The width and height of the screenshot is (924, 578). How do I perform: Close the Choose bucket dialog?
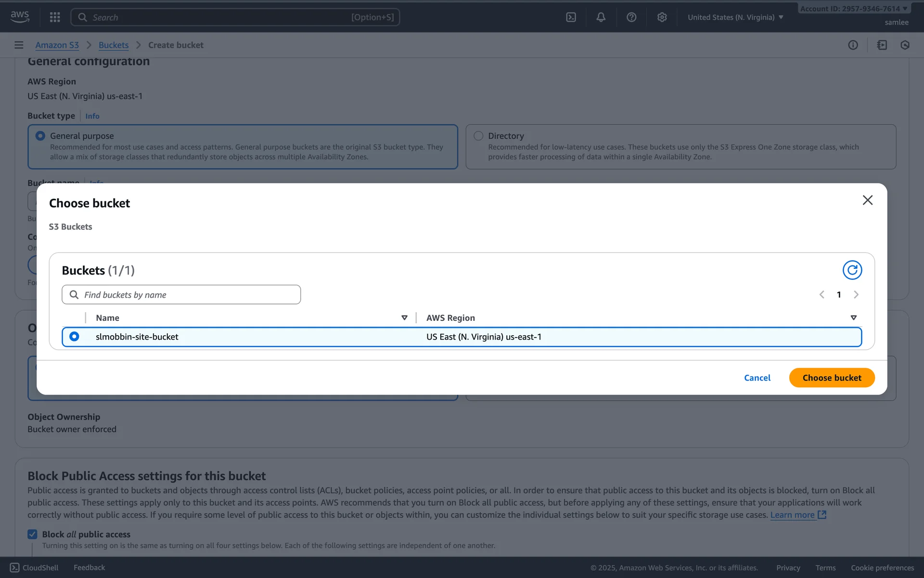pyautogui.click(x=867, y=200)
